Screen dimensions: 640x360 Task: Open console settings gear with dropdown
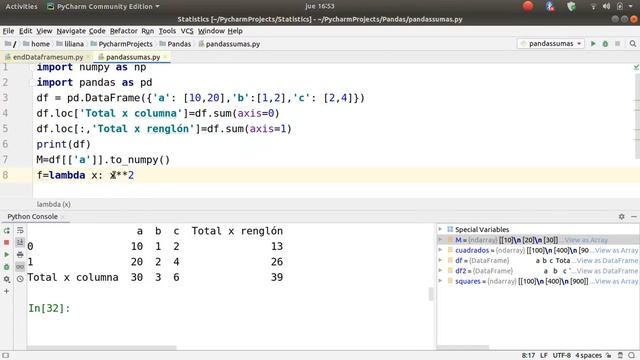(x=7, y=279)
